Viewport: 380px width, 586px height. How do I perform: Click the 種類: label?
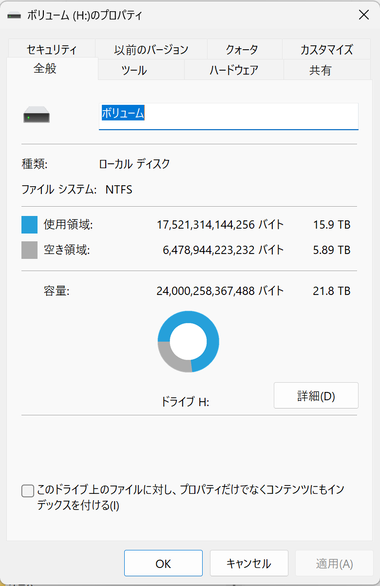(34, 164)
